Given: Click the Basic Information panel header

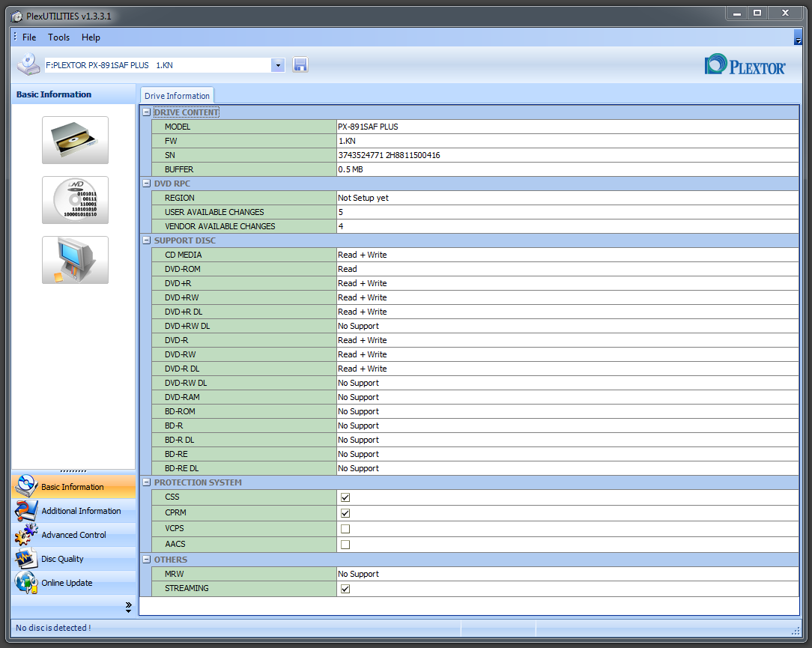Looking at the screenshot, I should click(x=73, y=94).
